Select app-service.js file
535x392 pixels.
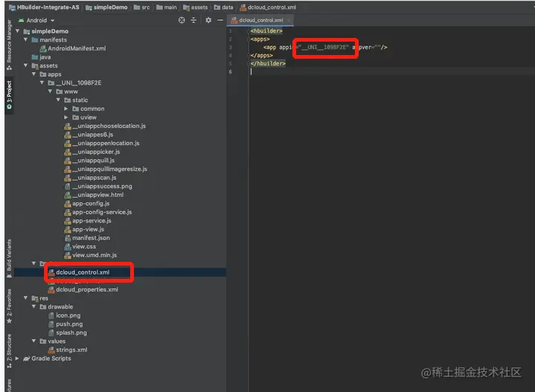(88, 221)
